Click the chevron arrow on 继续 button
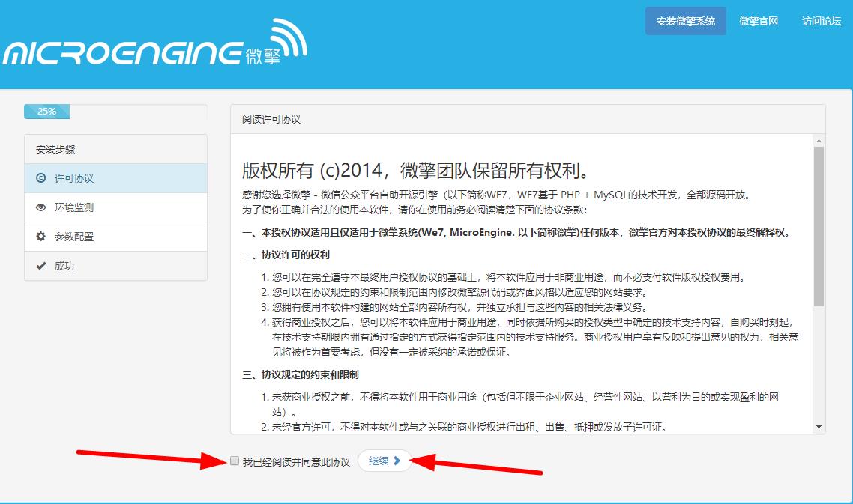This screenshot has width=853, height=504. coord(397,461)
